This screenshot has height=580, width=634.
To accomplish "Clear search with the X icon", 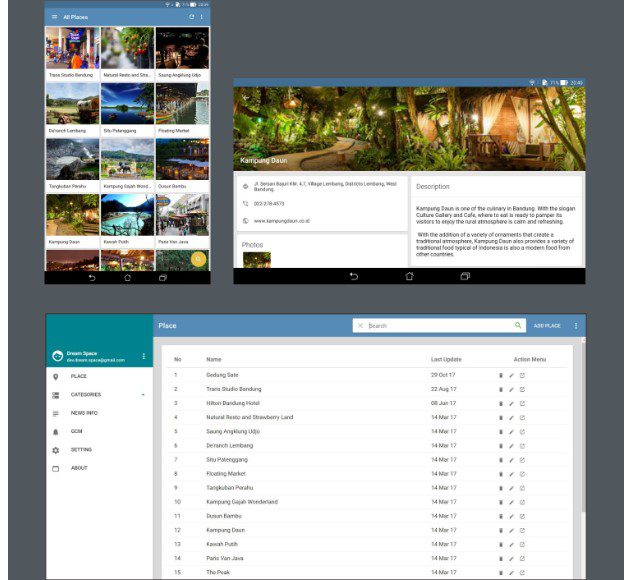I will point(360,326).
